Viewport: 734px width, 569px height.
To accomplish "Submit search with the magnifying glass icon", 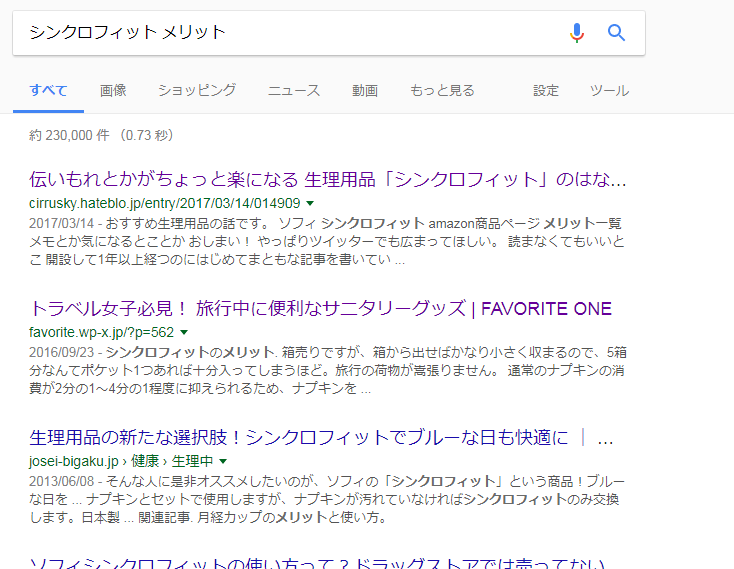I will 616,33.
